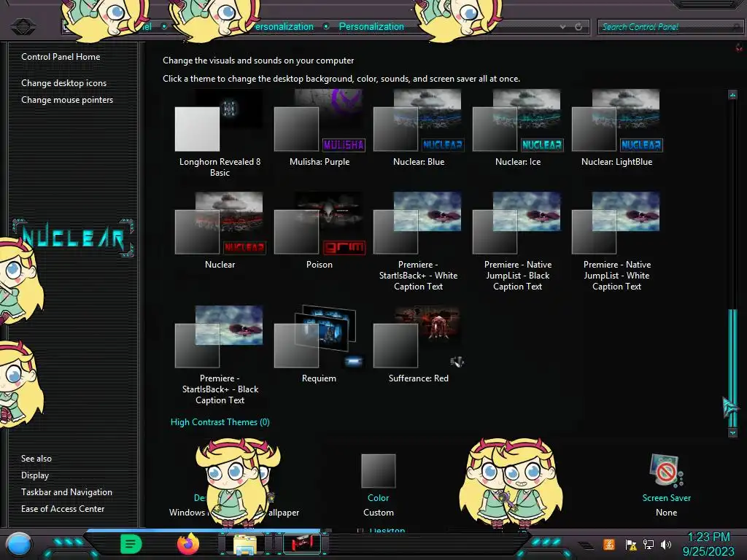The image size is (747, 560).
Task: Open Screen Saver settings icon
Action: (x=666, y=470)
